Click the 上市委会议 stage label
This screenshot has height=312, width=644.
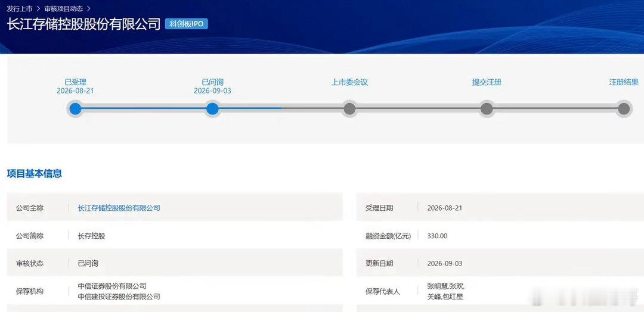[x=349, y=82]
